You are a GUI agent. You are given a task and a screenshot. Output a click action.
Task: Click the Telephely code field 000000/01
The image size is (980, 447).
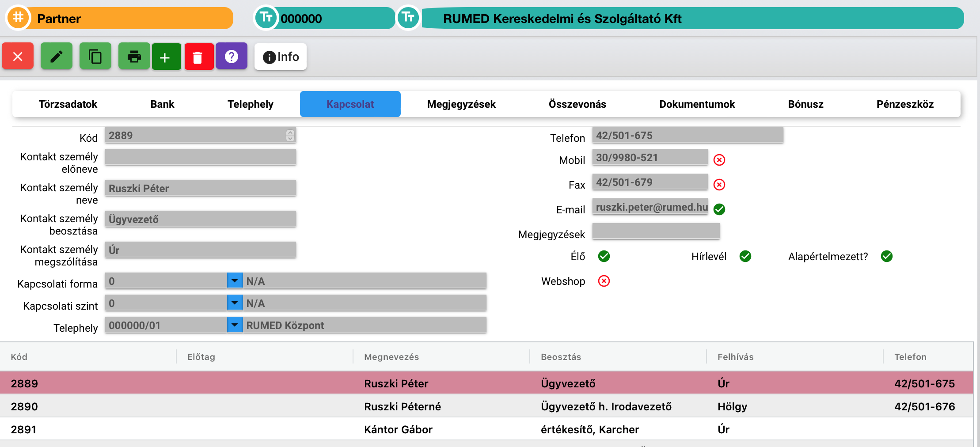pos(166,325)
